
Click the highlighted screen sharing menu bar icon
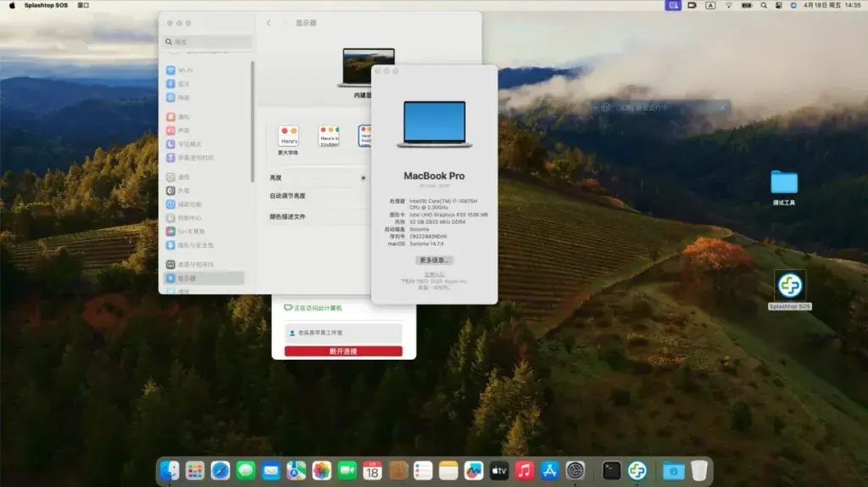pyautogui.click(x=672, y=5)
